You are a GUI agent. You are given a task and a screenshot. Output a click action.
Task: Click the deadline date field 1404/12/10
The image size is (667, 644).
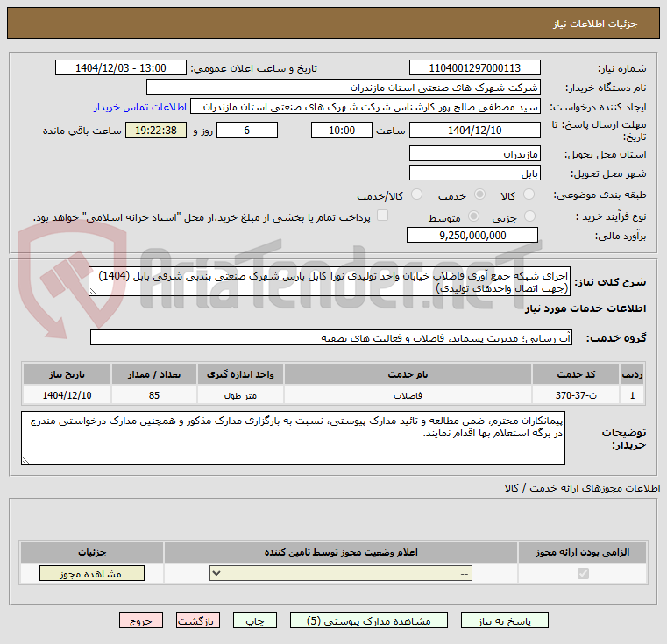coord(475,131)
